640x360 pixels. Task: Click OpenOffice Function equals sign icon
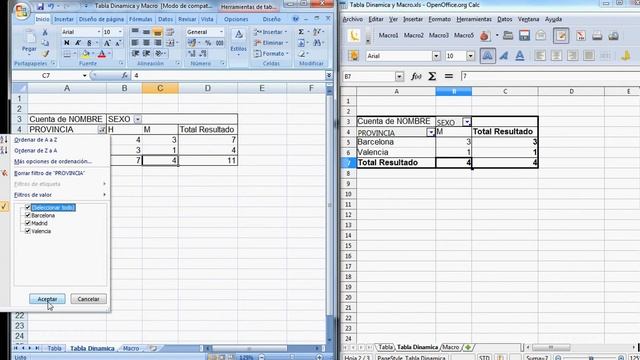tap(449, 76)
